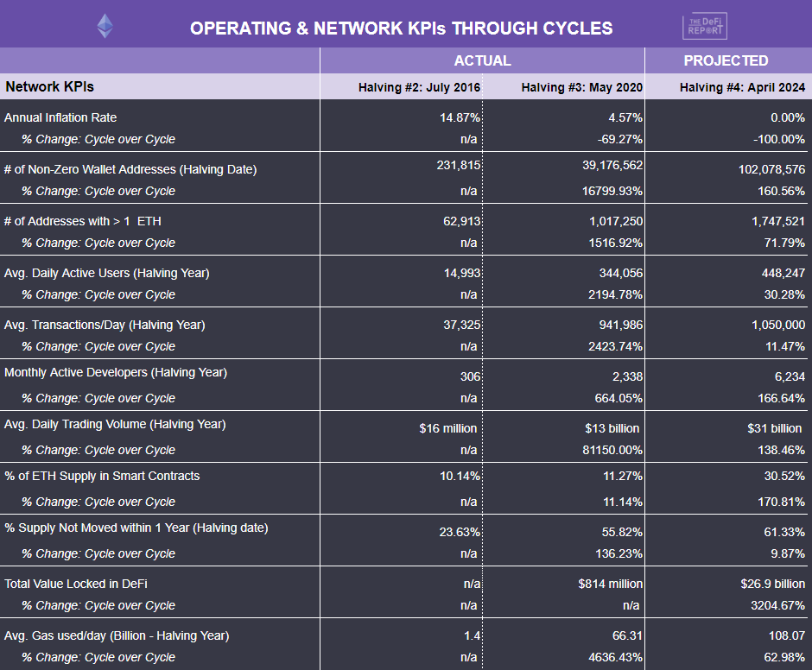Select the 2423.74% change cell
812x670 pixels.
click(615, 346)
